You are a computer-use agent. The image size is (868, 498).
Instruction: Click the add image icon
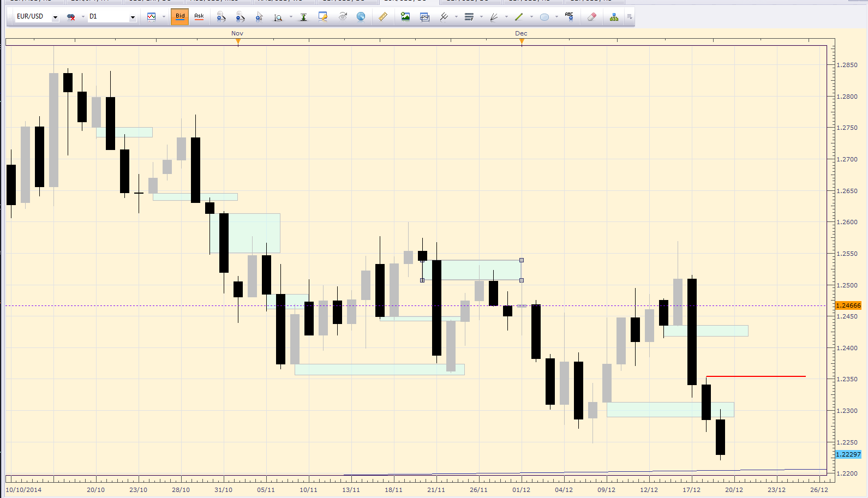405,17
